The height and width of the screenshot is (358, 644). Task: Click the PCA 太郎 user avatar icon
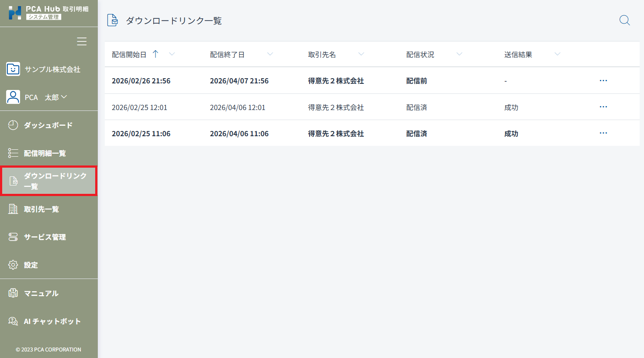coord(13,97)
